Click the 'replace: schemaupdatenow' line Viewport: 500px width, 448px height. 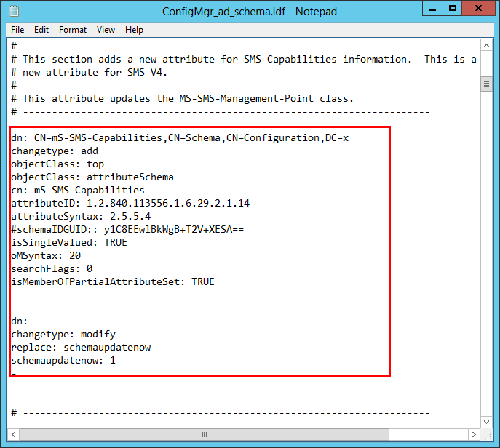click(x=81, y=347)
